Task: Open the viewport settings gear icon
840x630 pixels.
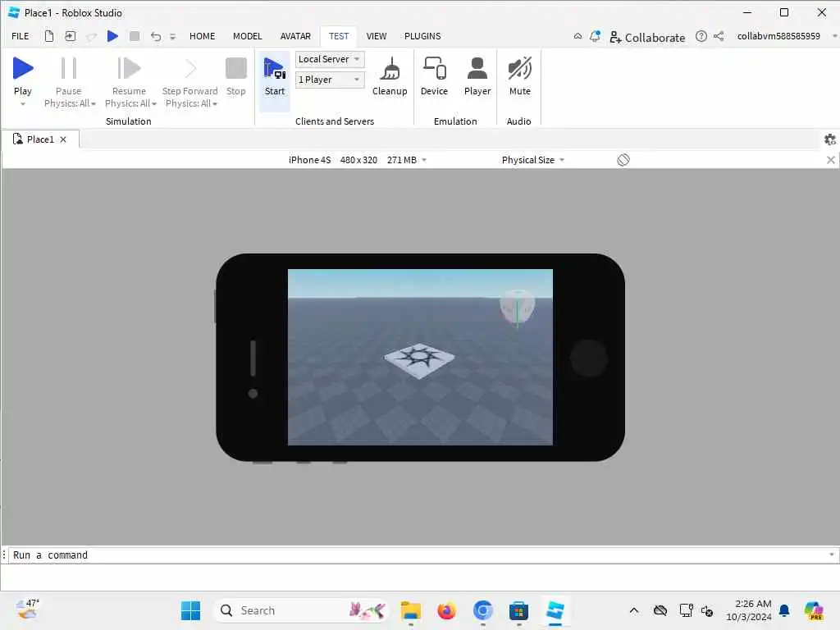Action: [x=830, y=139]
